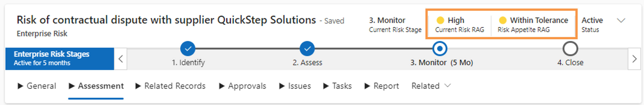This screenshot has height=105, width=644.
Task: Expand the header fields chevron near Status
Action: (621, 20)
